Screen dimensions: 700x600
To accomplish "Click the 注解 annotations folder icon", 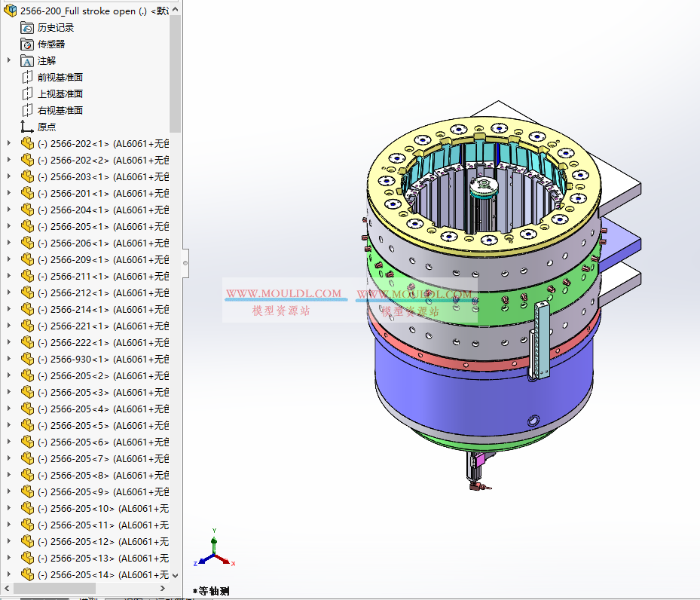I will (x=27, y=61).
